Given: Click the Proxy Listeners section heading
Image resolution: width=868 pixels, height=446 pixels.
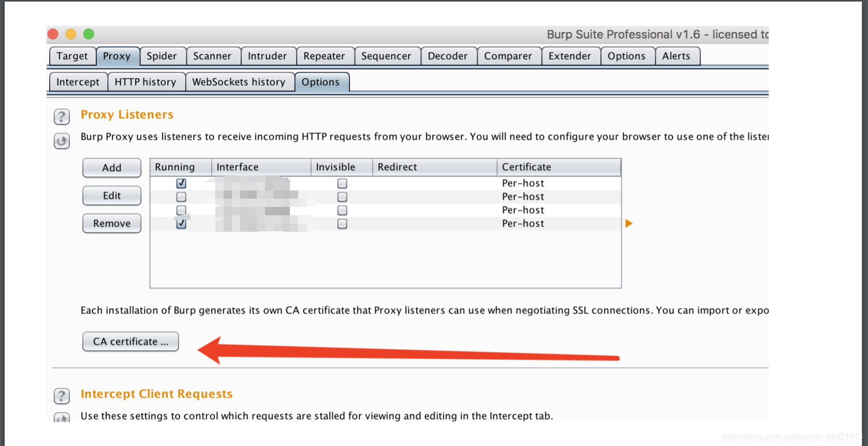Looking at the screenshot, I should [127, 114].
